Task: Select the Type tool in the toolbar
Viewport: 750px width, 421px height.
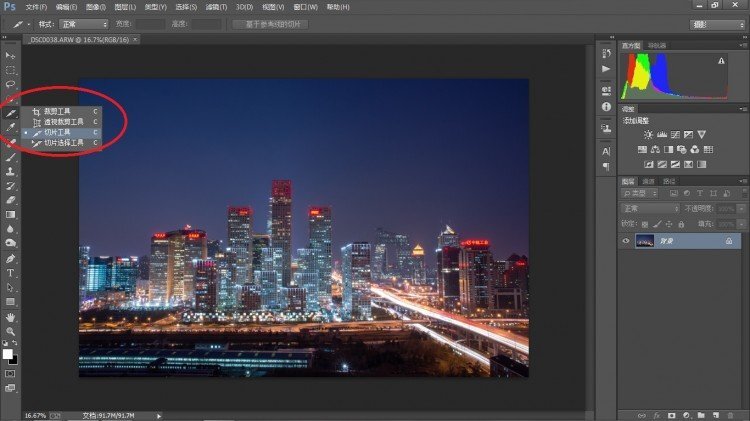Action: [x=11, y=272]
